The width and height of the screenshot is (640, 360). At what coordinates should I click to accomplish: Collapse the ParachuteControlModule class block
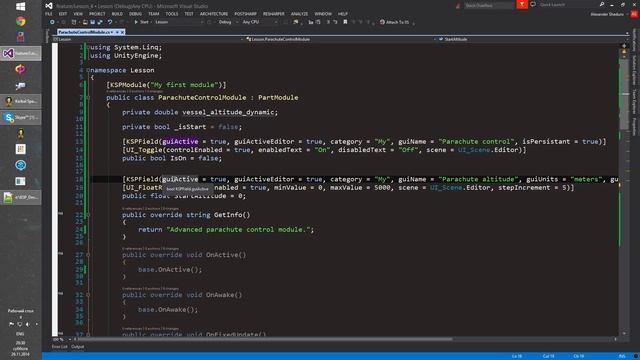pyautogui.click(x=88, y=98)
